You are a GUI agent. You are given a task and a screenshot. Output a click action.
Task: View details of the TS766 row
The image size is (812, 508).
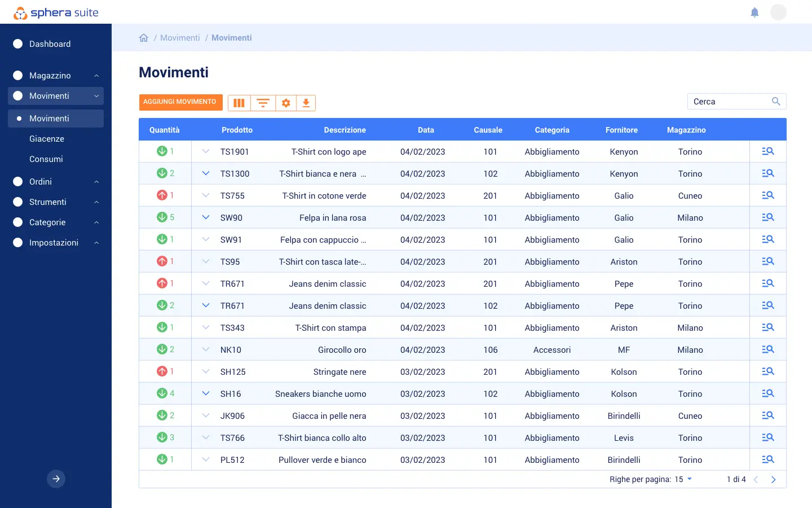(768, 437)
